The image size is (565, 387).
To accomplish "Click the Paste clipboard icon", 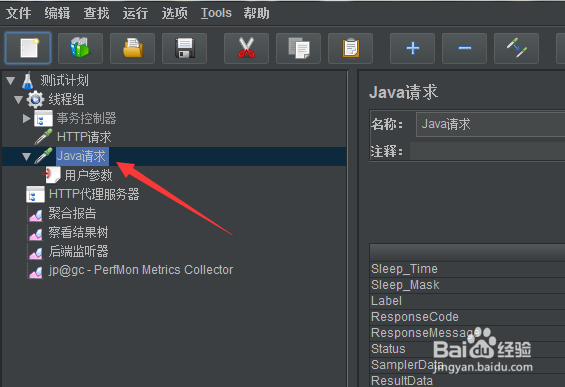I will [x=350, y=48].
